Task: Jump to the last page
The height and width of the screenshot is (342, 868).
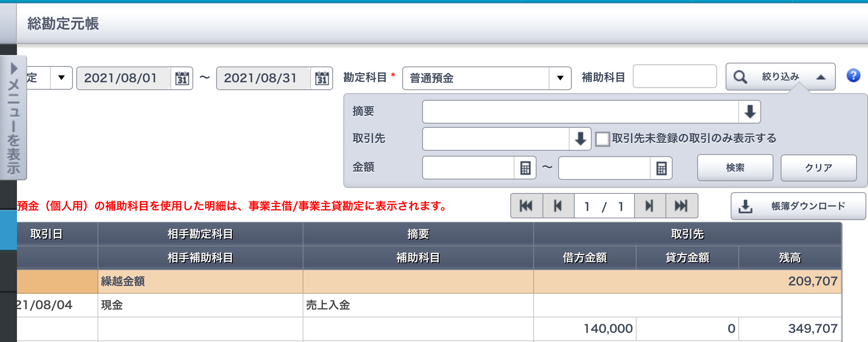Action: [682, 206]
